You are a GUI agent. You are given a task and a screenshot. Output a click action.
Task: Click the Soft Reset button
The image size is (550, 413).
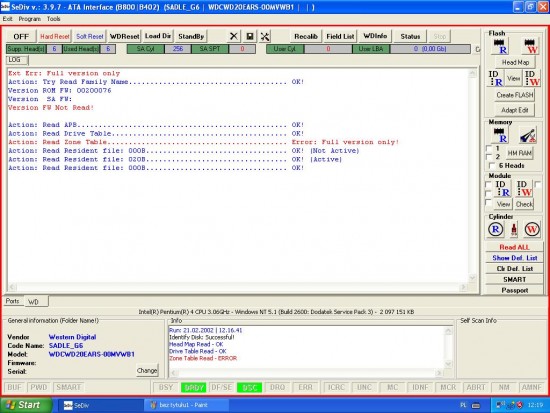point(90,36)
